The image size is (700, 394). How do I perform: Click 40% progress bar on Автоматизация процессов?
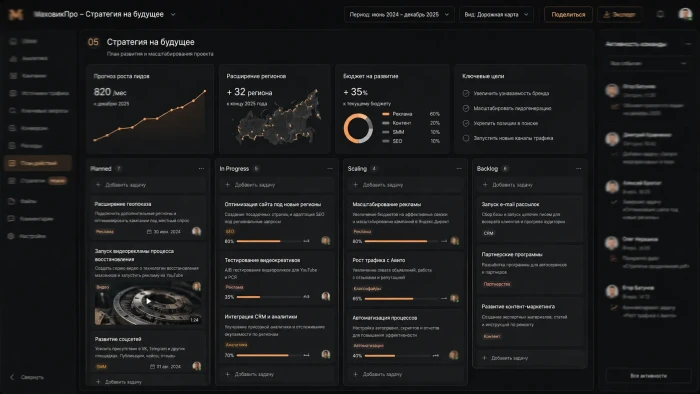pos(397,356)
